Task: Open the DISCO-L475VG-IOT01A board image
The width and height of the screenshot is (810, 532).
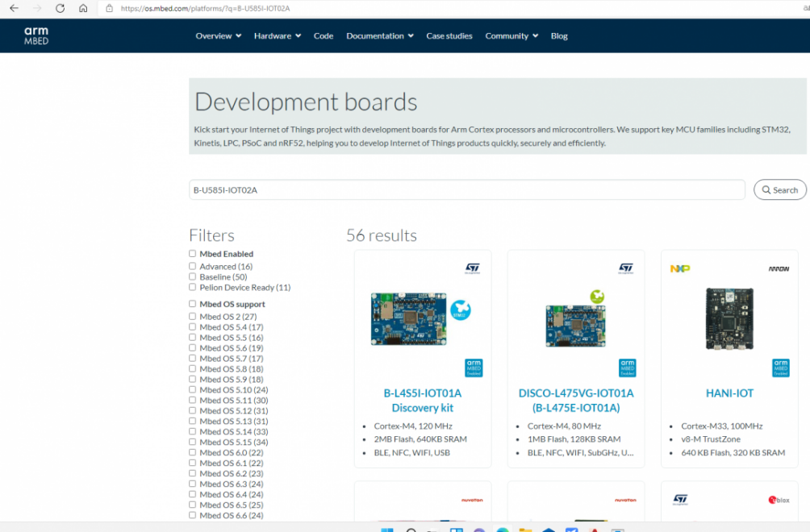Action: point(575,326)
